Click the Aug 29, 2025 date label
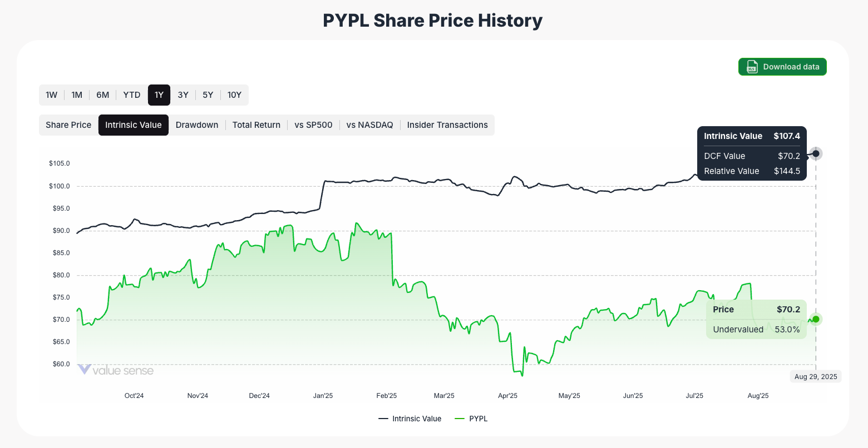The height and width of the screenshot is (448, 868). [x=815, y=376]
